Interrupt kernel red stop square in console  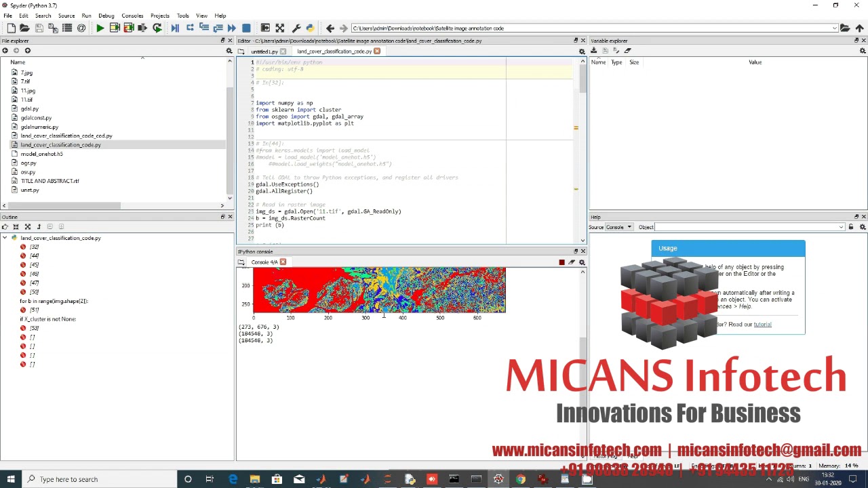pos(561,262)
